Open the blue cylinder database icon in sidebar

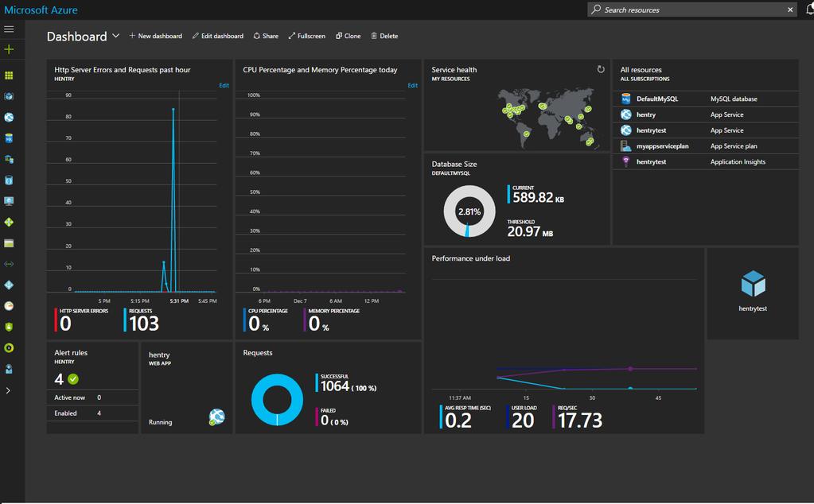pyautogui.click(x=9, y=180)
